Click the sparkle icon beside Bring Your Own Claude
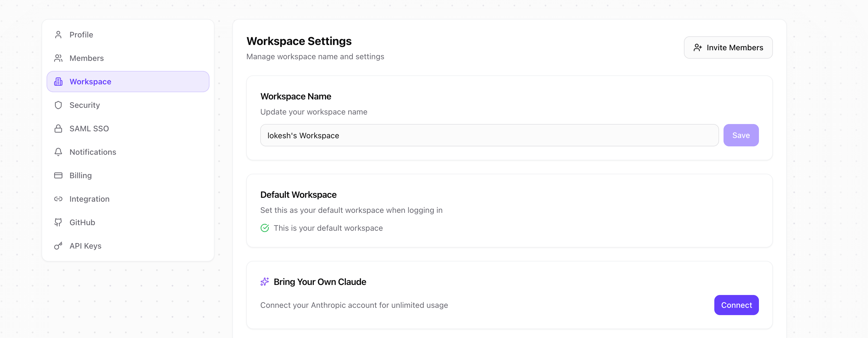 (x=265, y=282)
